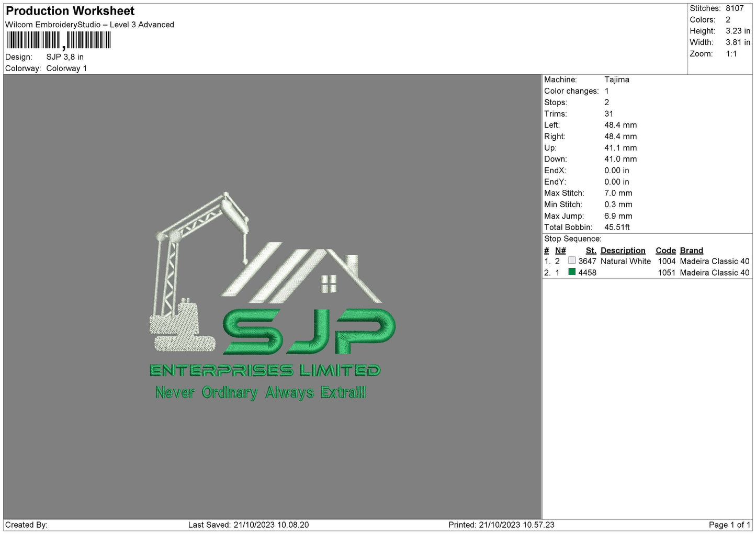Viewport: 756px width, 534px height.
Task: Click the 'Description' column header
Action: point(623,251)
